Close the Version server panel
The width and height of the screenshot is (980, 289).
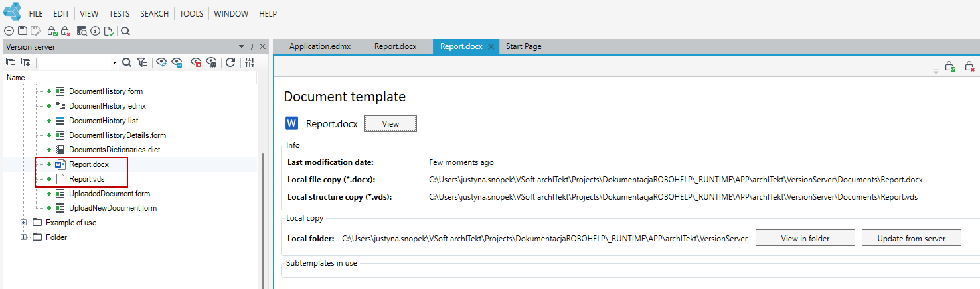coord(262,47)
